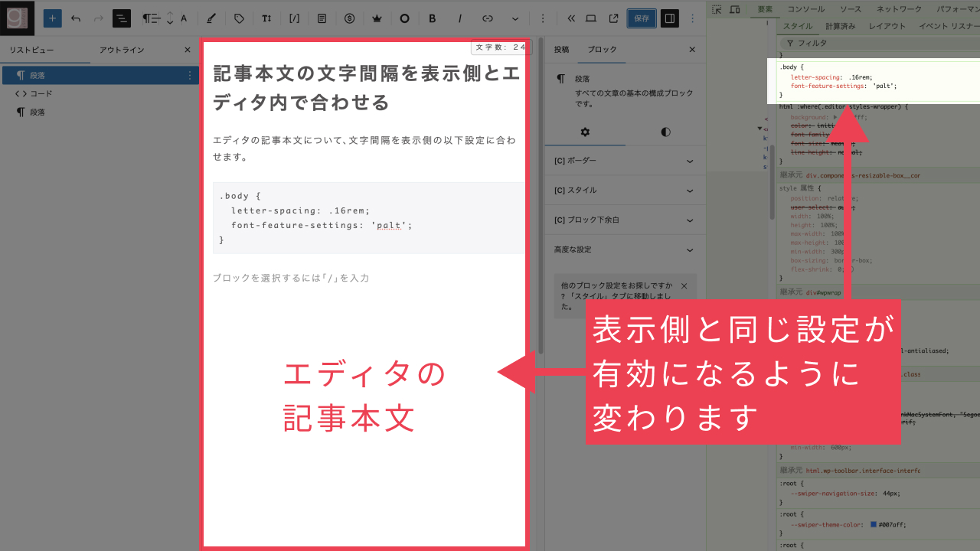Open the block settings gear tab

pos(585,132)
